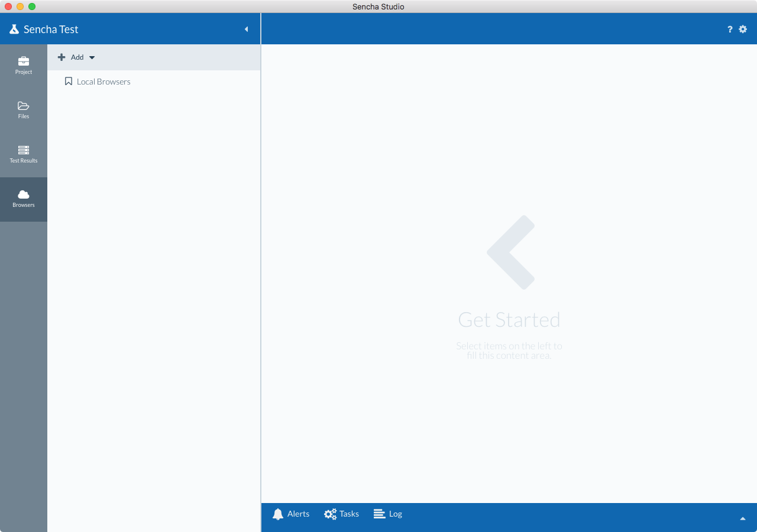Screen dimensions: 757x532
Task: Collapse the left panel with arrow
Action: click(246, 29)
